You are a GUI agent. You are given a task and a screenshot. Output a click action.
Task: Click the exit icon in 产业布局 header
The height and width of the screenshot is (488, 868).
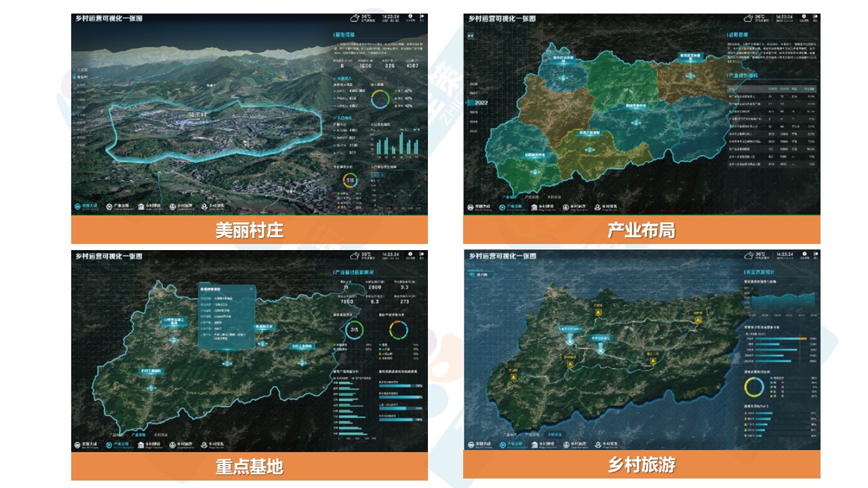click(815, 17)
